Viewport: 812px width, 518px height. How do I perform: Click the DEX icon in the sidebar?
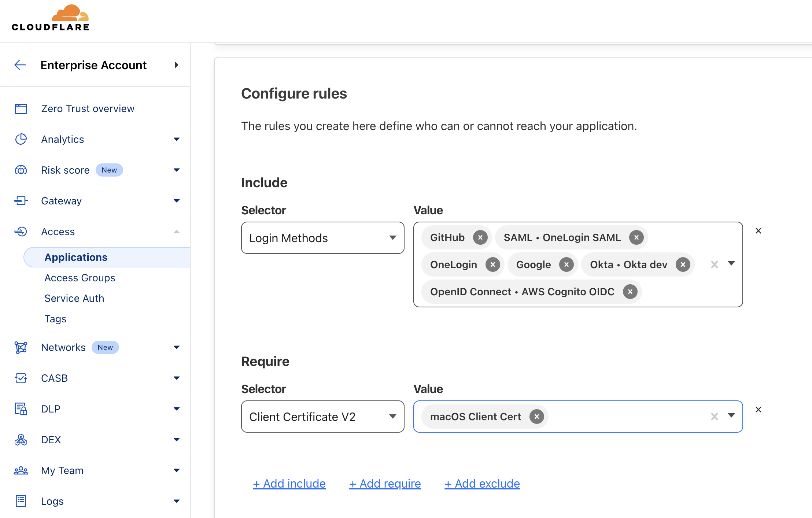coord(21,439)
